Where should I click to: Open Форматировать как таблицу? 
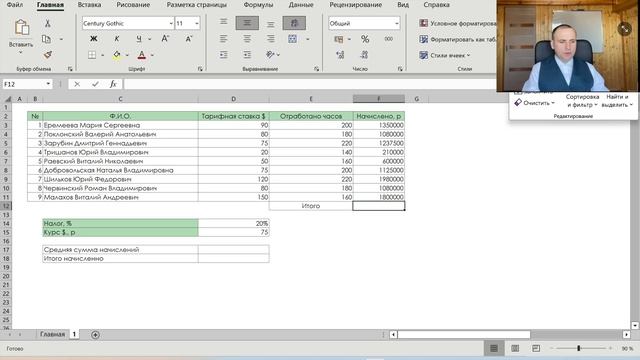458,40
